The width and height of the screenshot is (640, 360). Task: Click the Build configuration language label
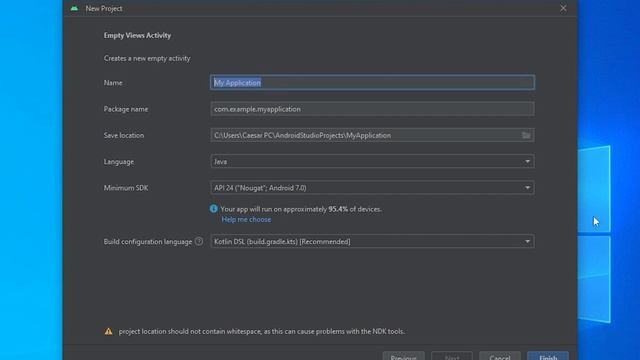tap(148, 242)
